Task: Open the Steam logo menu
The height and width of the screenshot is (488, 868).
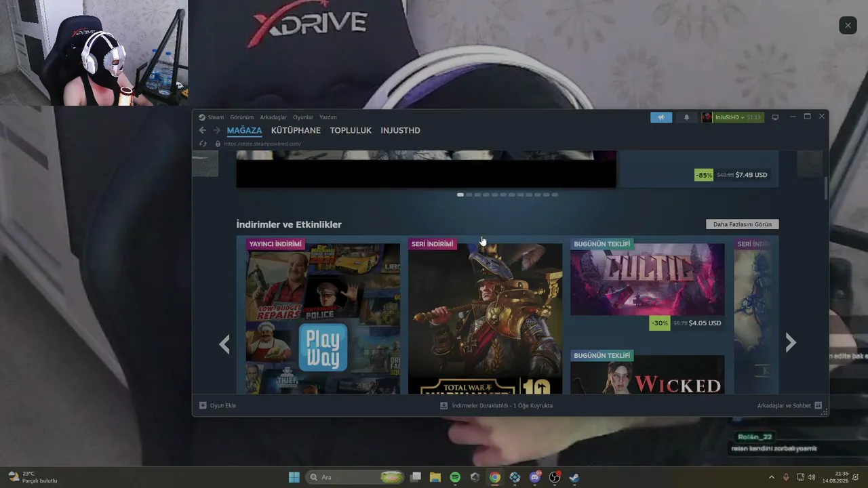Action: (202, 117)
